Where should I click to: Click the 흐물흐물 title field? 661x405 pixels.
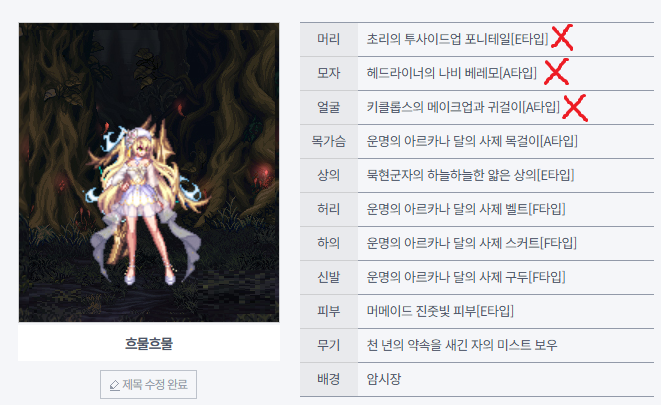149,343
